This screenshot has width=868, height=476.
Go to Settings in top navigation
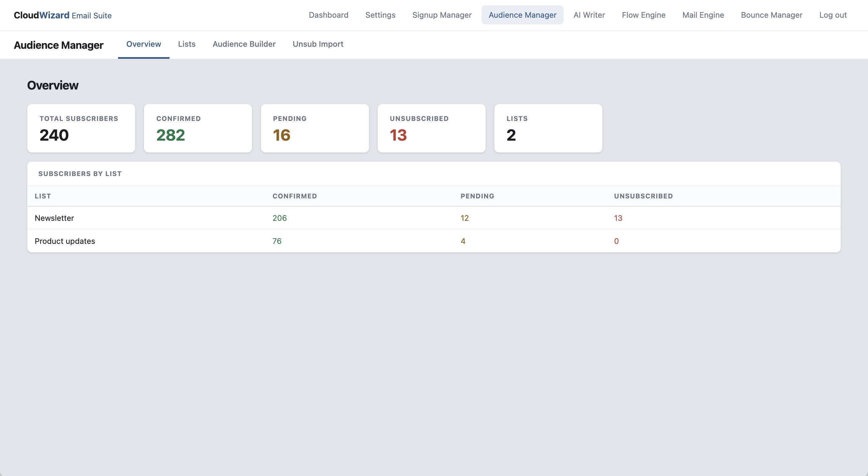(380, 15)
